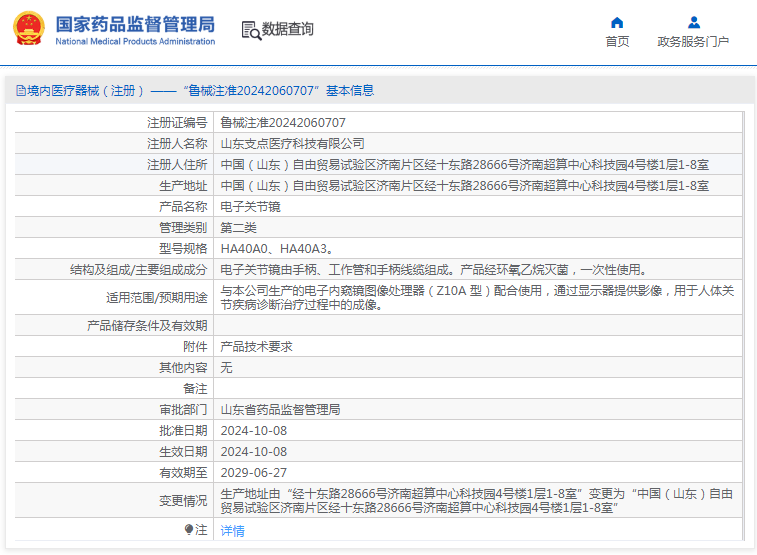Click the 其他内容 value 无
The height and width of the screenshot is (555, 757).
click(226, 368)
